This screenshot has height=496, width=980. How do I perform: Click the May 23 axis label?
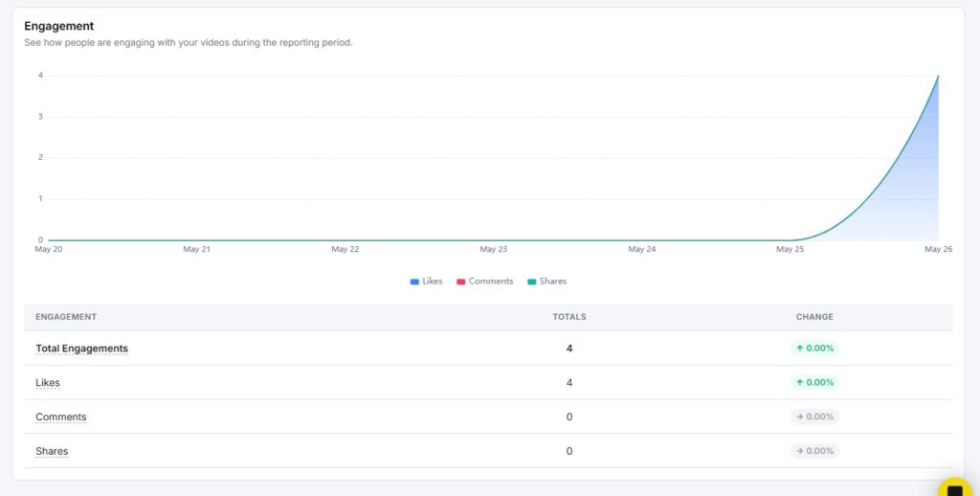pyautogui.click(x=493, y=249)
